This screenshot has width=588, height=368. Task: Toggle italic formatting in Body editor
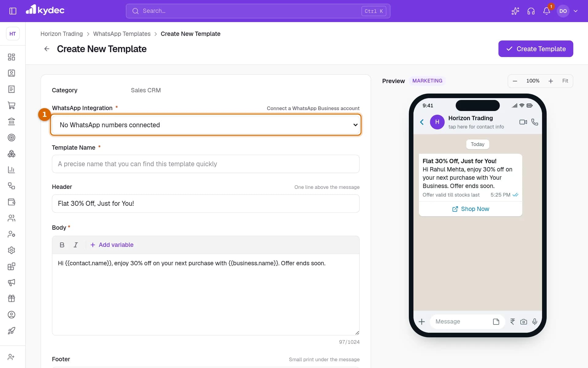[x=76, y=245]
